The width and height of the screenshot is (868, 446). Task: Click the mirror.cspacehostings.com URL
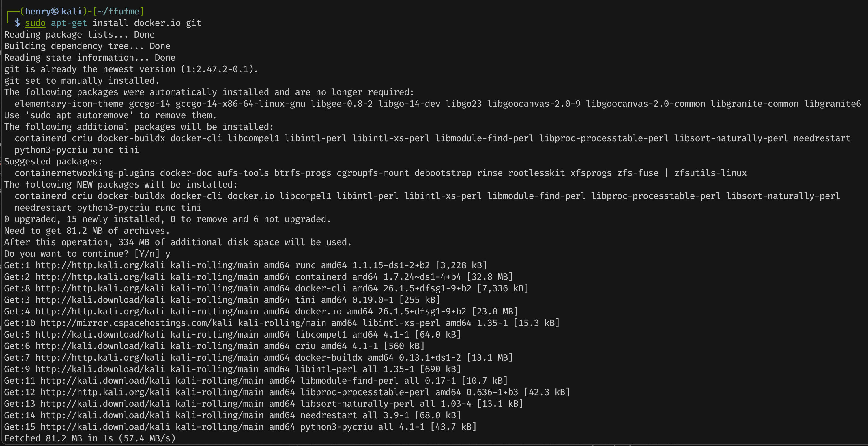point(136,323)
